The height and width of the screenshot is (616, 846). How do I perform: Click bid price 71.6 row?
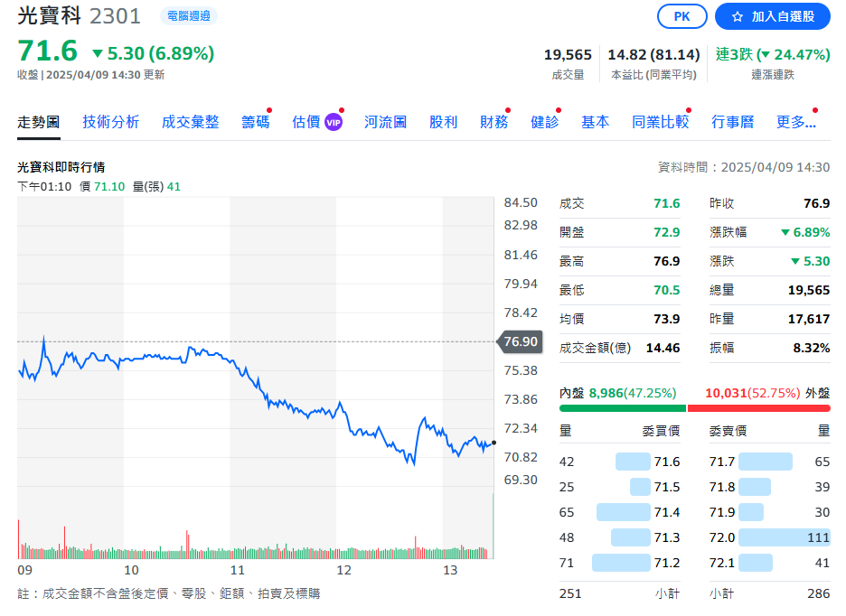pyautogui.click(x=619, y=462)
